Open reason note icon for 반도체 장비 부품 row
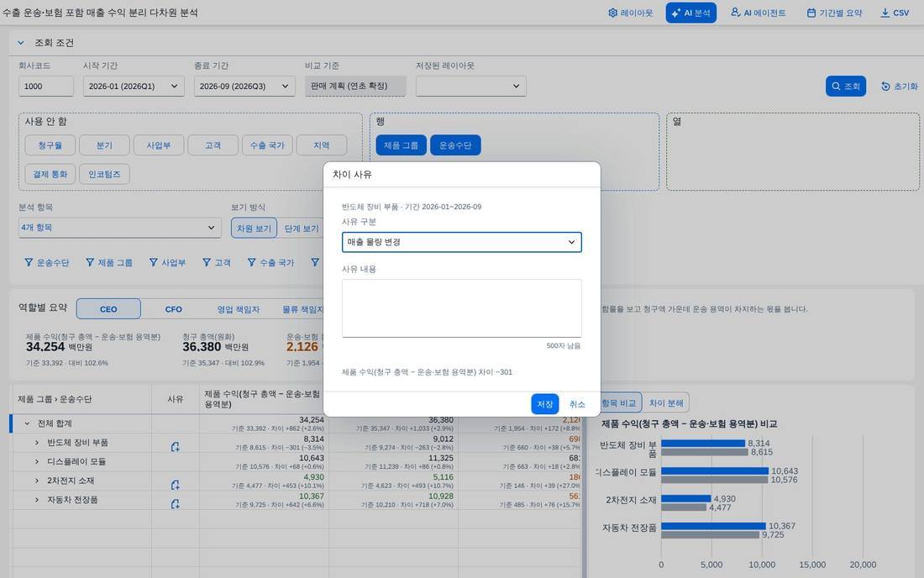Screen dimensions: 924x578 click(175, 447)
